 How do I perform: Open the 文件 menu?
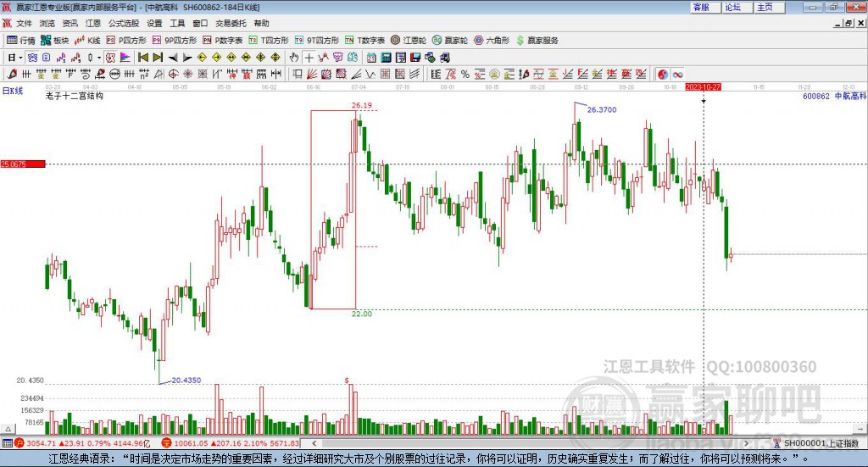[x=24, y=23]
